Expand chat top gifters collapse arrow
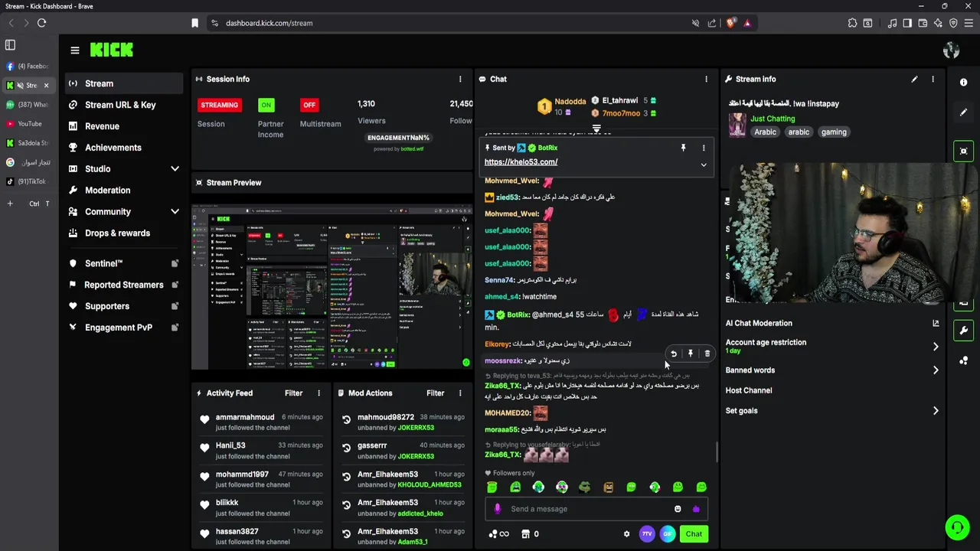This screenshot has width=980, height=551. pyautogui.click(x=596, y=129)
